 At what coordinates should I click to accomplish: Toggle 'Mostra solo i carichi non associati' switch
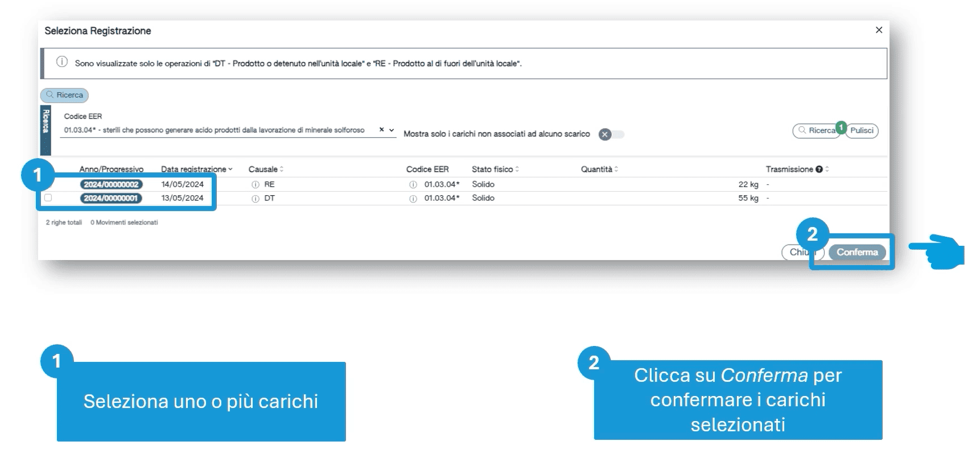click(611, 134)
